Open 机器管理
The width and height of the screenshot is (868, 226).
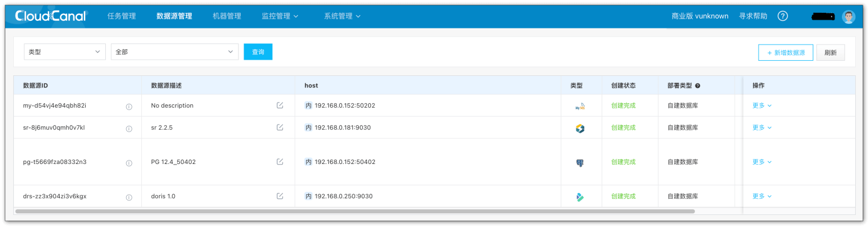227,16
